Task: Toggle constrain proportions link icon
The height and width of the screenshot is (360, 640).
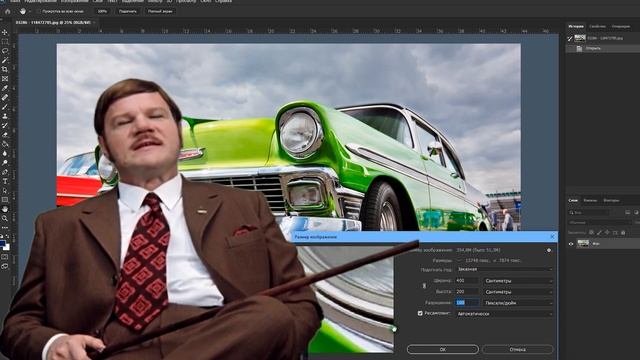Action: (x=424, y=286)
